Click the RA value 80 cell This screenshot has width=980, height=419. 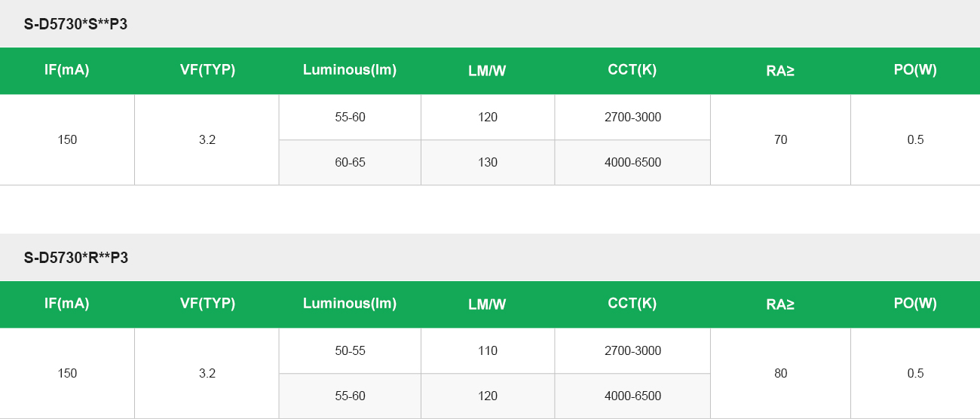click(780, 373)
